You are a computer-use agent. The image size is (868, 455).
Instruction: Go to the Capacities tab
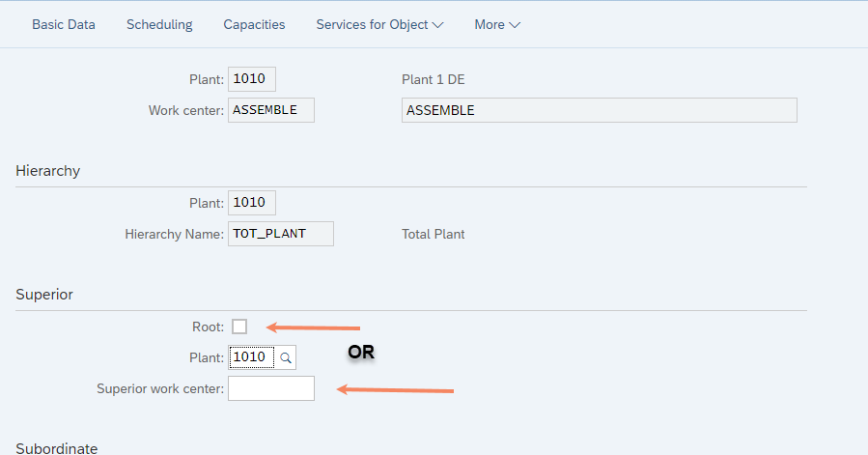coord(254,25)
